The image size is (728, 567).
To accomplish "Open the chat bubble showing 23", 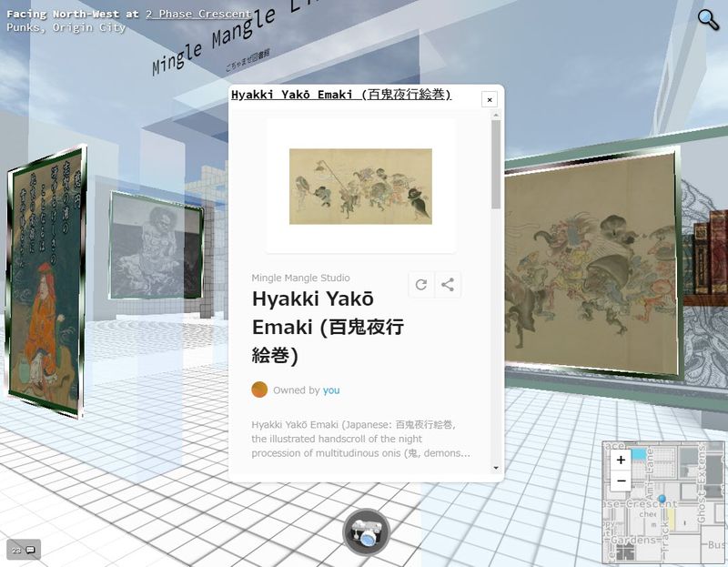I will tap(23, 550).
